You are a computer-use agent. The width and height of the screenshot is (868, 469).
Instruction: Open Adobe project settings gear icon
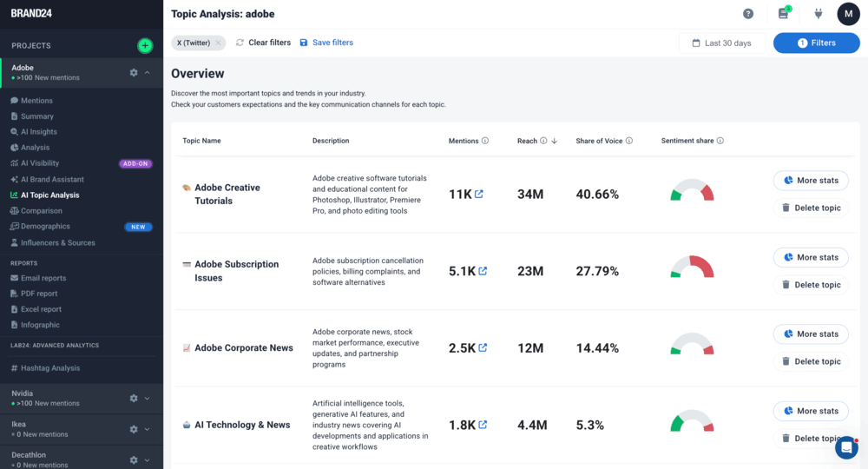[134, 73]
